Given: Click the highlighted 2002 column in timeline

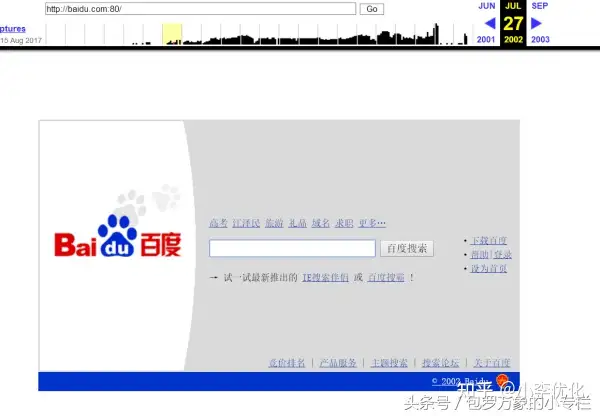Looking at the screenshot, I should coord(172,34).
